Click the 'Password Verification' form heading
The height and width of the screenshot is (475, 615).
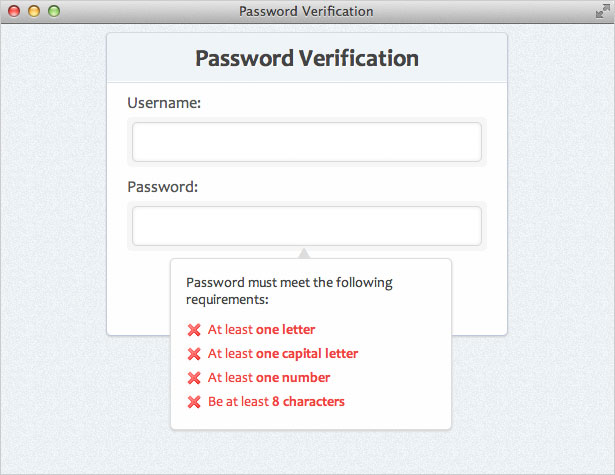307,58
